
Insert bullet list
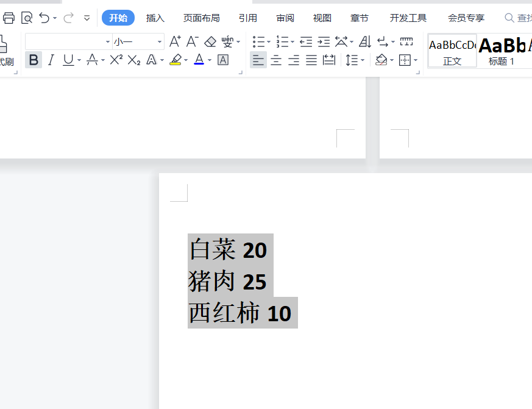pos(259,41)
